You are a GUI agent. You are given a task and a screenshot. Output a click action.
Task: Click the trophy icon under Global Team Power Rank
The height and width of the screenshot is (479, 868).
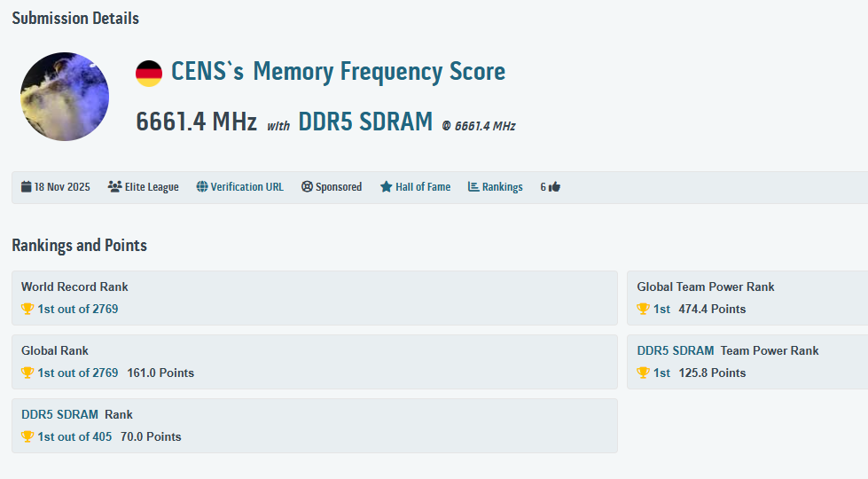[x=643, y=310]
